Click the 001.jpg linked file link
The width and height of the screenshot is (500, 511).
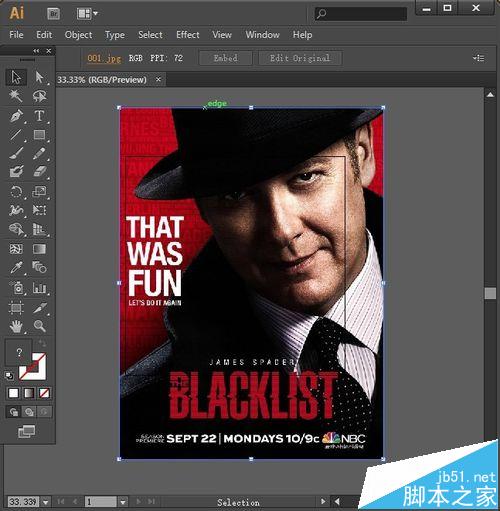(x=104, y=58)
